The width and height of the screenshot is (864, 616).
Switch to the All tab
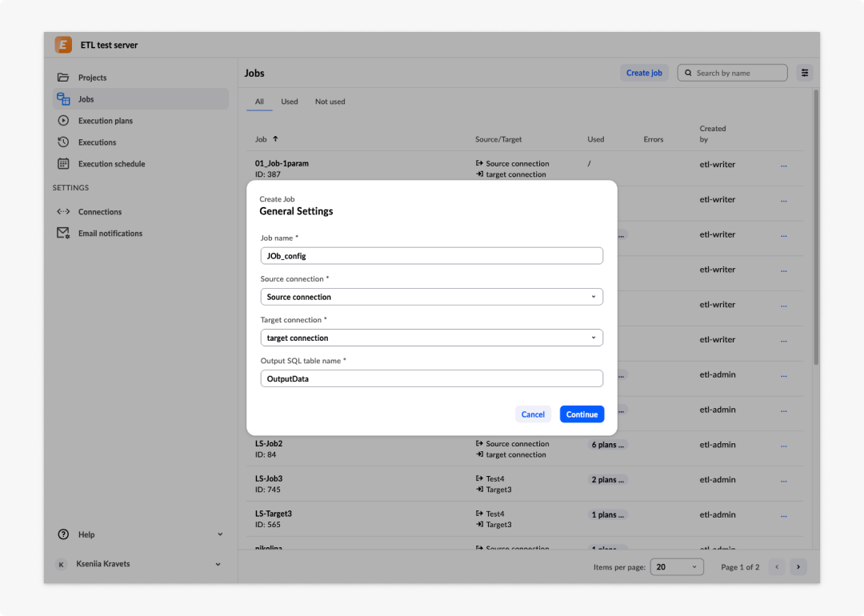259,102
